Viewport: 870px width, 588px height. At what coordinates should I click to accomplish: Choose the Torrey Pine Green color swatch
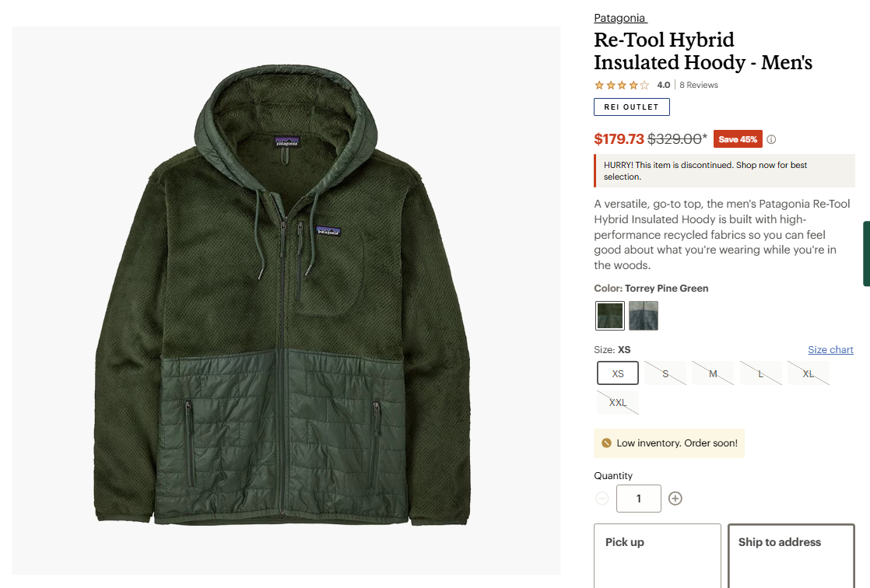click(610, 316)
